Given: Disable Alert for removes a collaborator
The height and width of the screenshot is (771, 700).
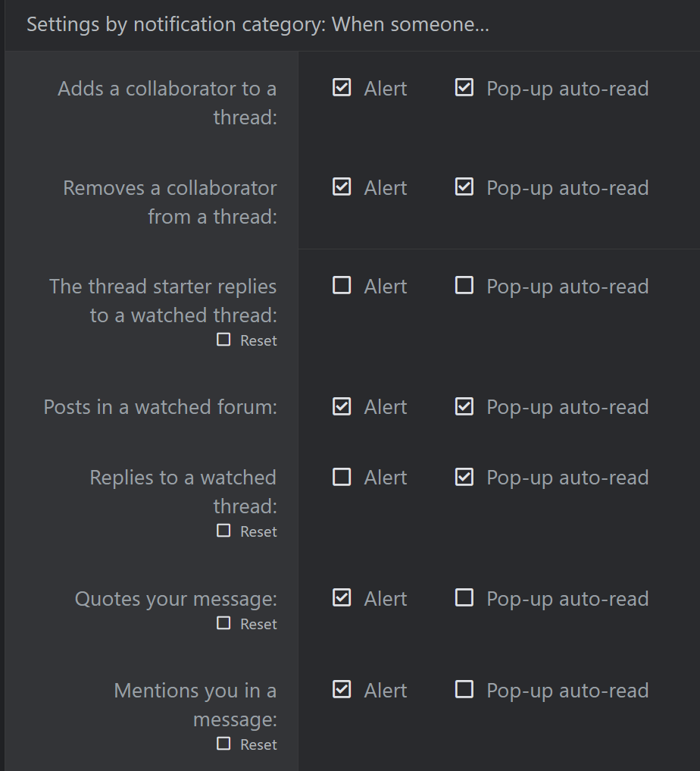Looking at the screenshot, I should (342, 187).
